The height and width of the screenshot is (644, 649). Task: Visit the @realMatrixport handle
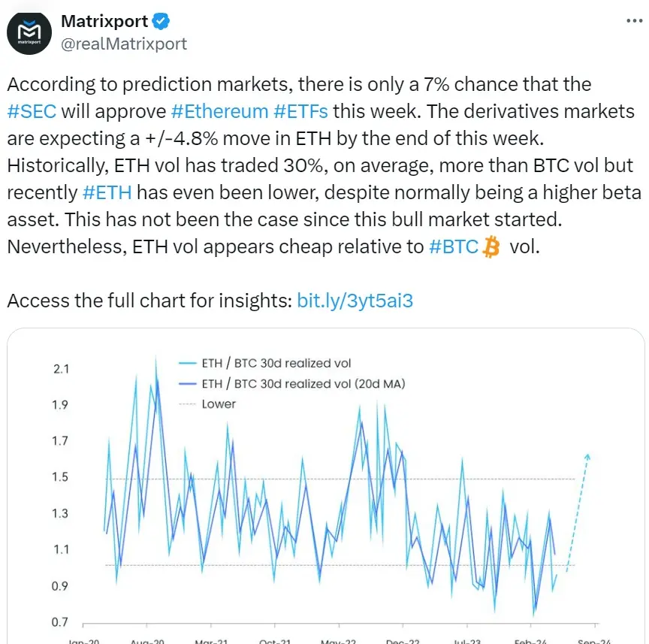click(124, 44)
